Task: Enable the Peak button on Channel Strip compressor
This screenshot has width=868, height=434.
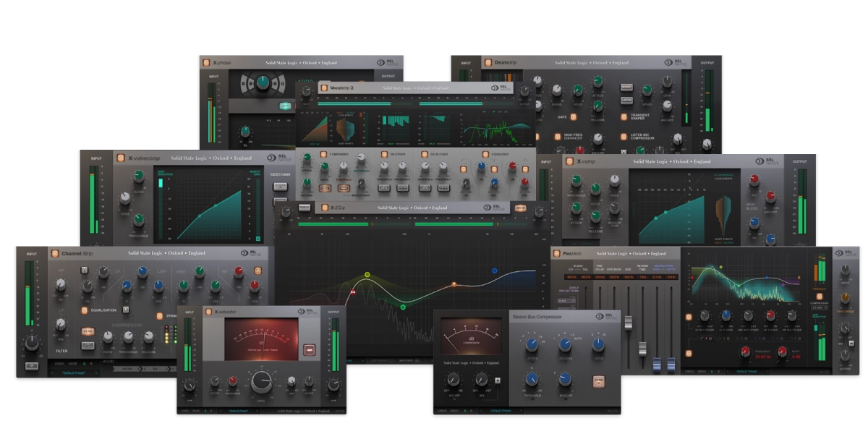Action: pos(88,331)
